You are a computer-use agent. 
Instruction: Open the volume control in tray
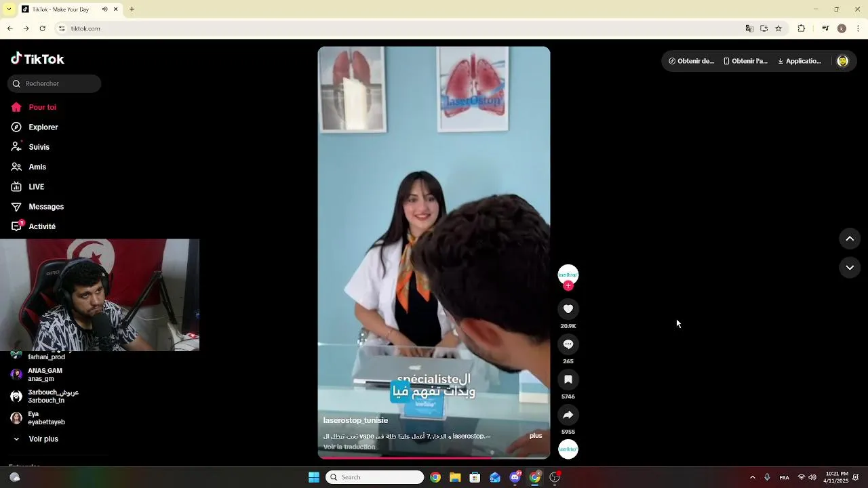812,477
